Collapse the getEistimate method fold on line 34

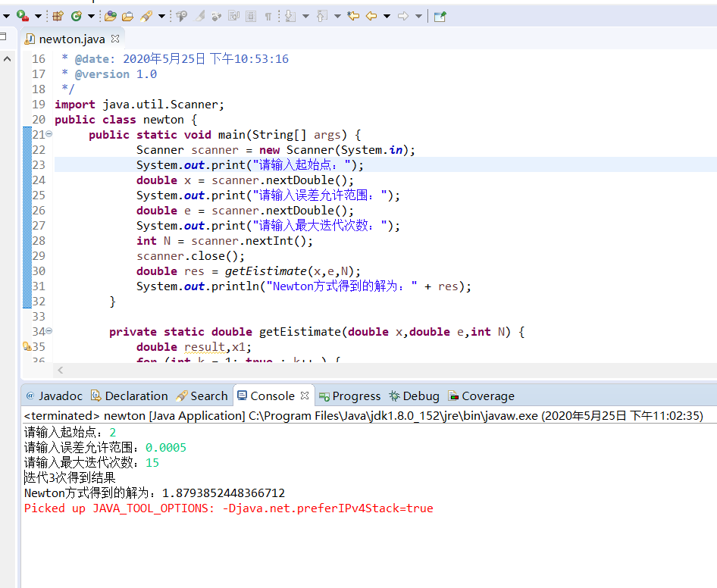point(49,330)
